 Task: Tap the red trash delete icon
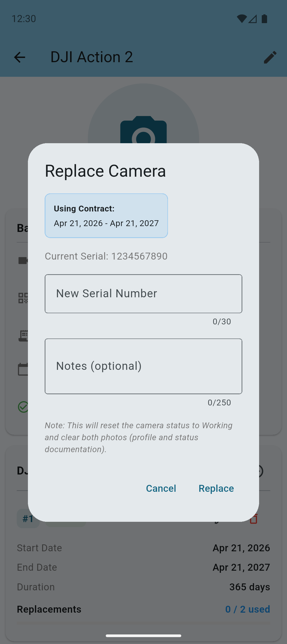pos(254,519)
